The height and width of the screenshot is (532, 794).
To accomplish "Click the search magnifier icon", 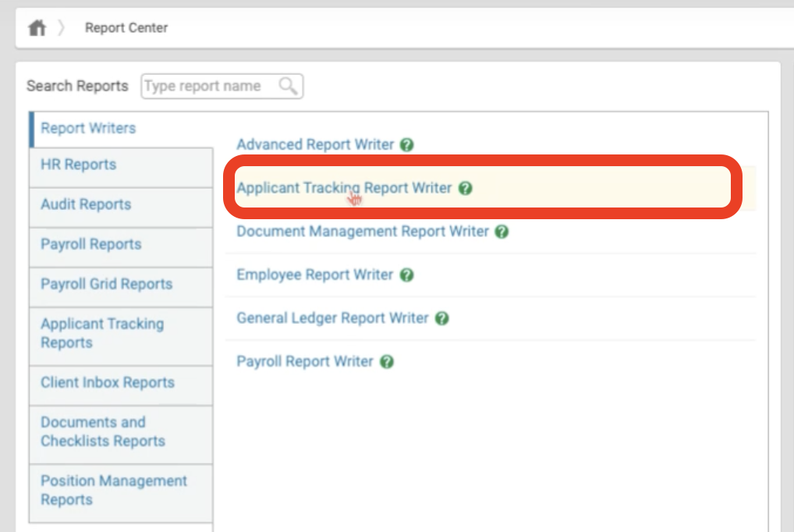I will [x=288, y=87].
